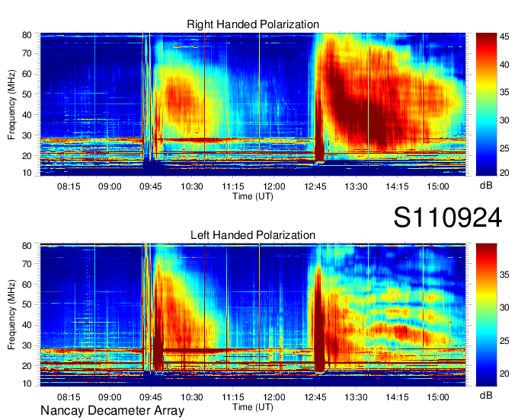Click the 'Left Handed Polarization' plot title

click(x=253, y=235)
